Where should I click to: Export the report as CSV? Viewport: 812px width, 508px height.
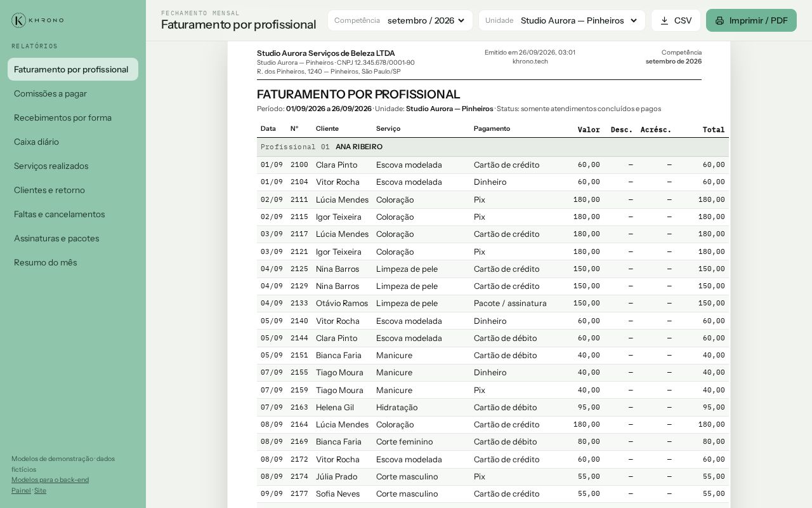[x=676, y=20]
